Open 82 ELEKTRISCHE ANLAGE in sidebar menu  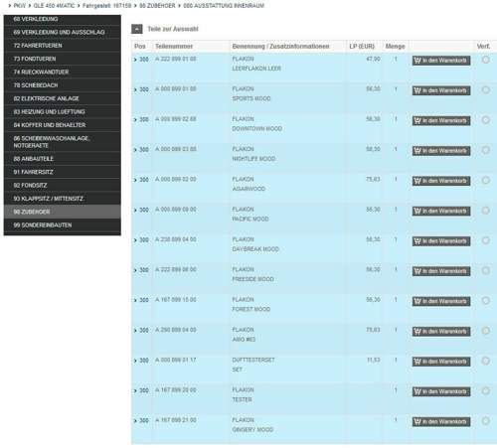point(63,98)
